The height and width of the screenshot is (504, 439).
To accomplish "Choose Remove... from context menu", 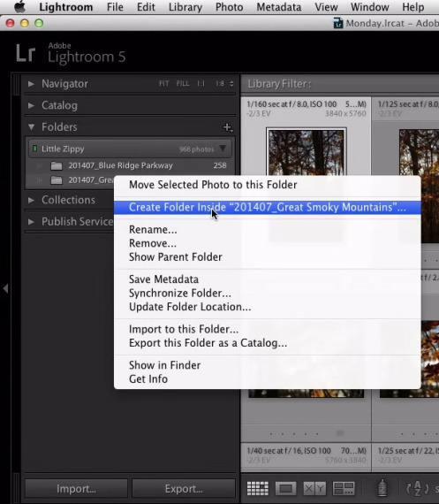I will (x=267, y=243).
